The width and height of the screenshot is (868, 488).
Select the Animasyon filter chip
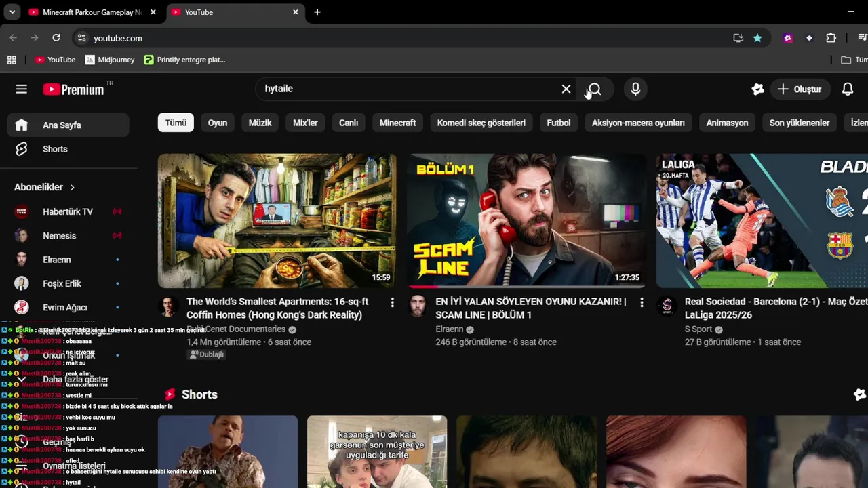coord(727,123)
